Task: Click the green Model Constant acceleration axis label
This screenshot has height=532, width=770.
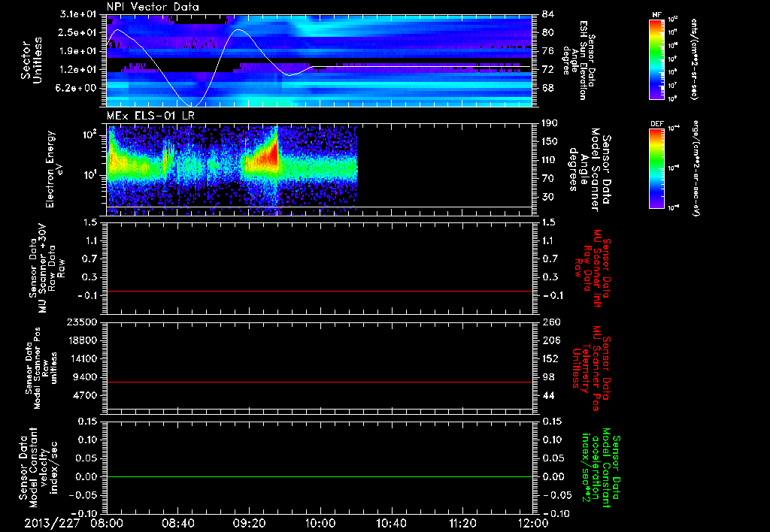Action: pyautogui.click(x=601, y=468)
